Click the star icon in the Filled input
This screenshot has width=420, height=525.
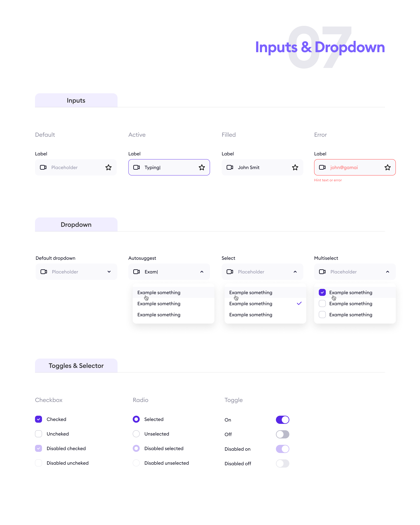295,167
